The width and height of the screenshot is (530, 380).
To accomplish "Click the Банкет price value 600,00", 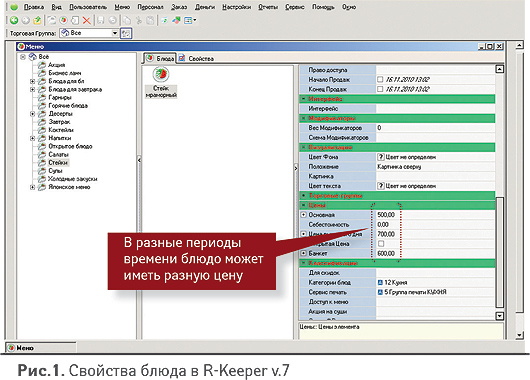I will [386, 253].
